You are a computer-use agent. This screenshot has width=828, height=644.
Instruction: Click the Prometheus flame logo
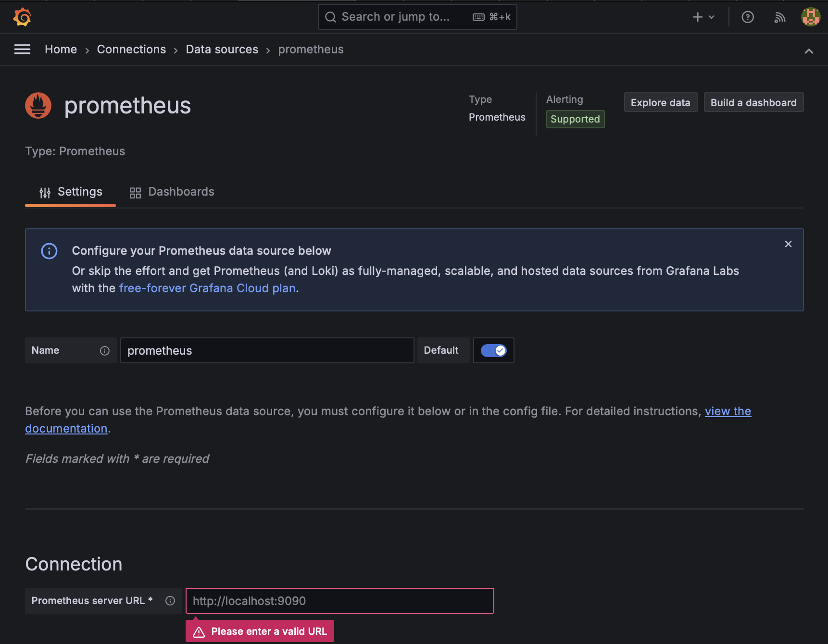click(x=38, y=105)
